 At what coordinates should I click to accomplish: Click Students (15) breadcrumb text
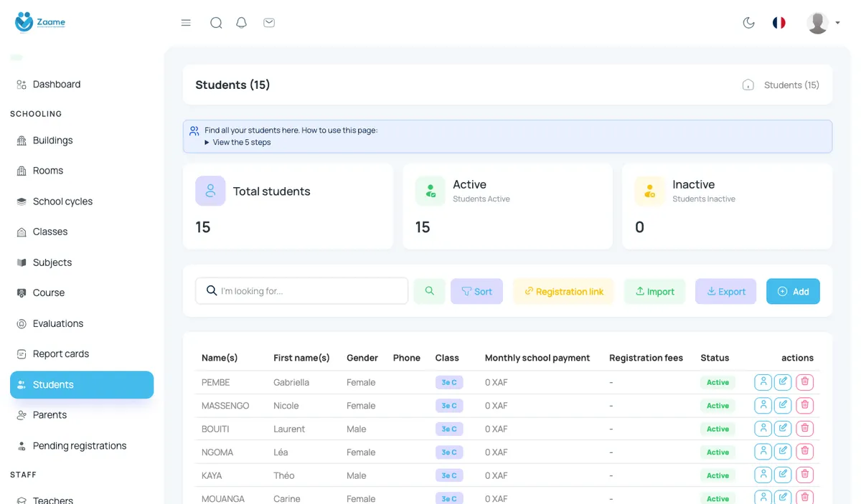(x=791, y=85)
